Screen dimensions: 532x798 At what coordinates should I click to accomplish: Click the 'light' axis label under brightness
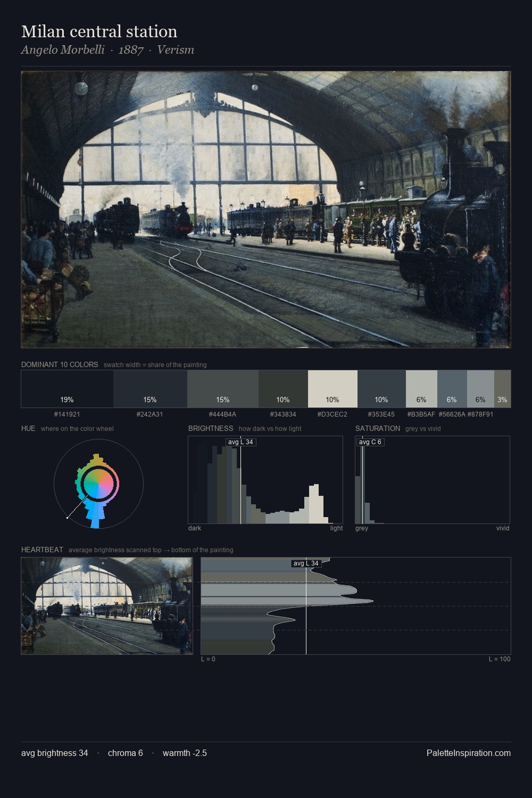336,528
